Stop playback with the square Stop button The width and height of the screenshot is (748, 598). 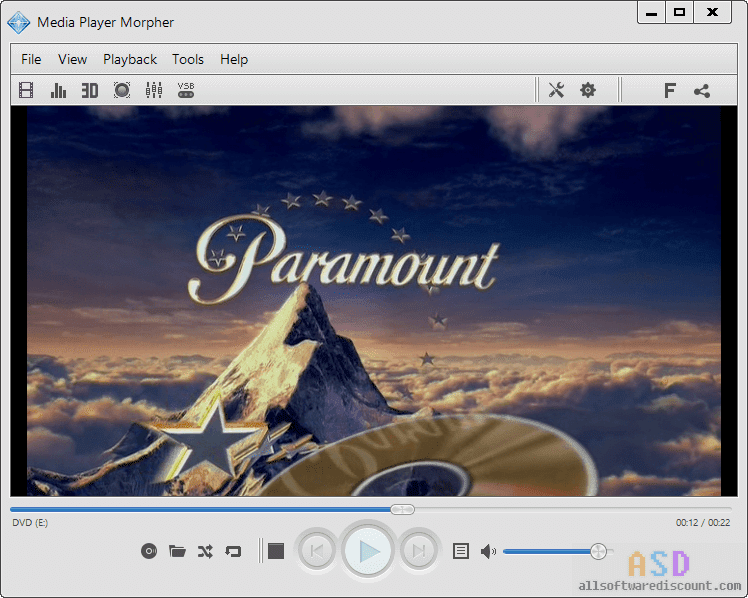[277, 551]
